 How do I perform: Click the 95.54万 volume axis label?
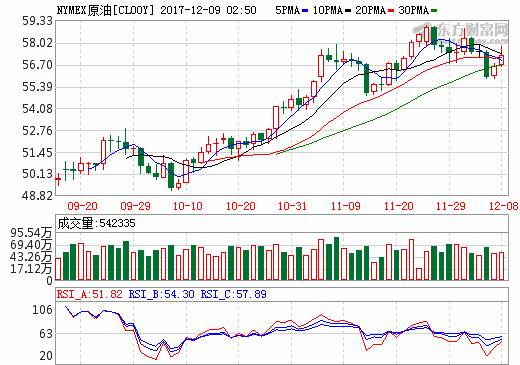31,233
